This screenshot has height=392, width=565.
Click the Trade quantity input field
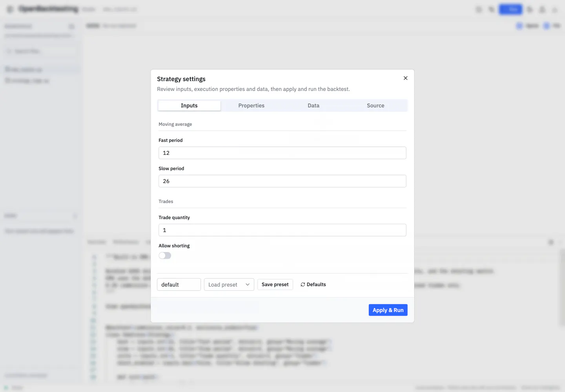point(282,230)
